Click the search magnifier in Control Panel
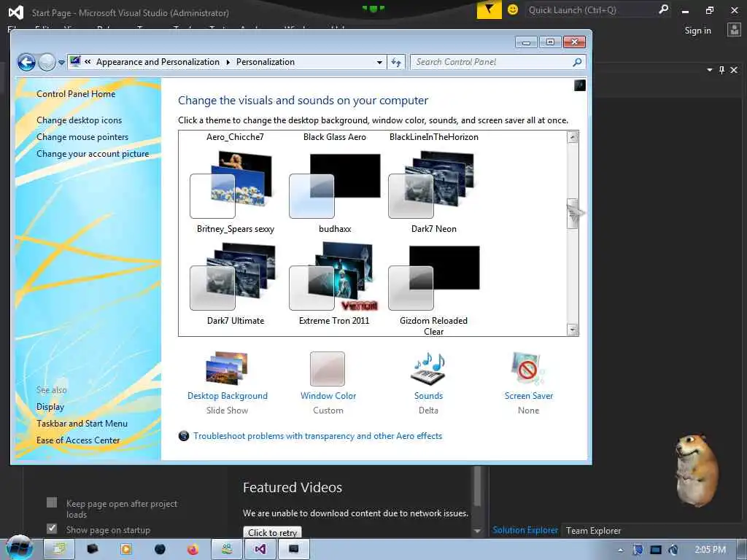 (577, 62)
